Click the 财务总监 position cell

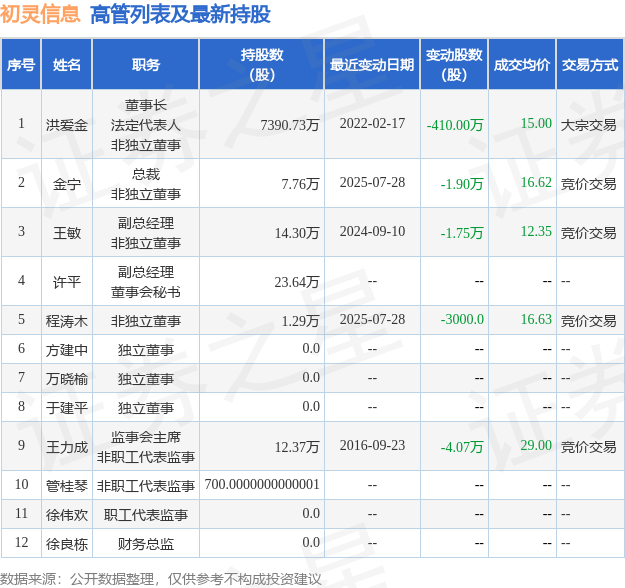coord(146,544)
